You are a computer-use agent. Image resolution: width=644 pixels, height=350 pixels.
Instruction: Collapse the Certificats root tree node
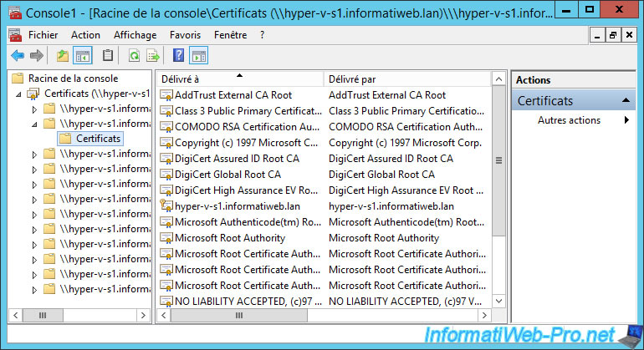click(x=19, y=94)
